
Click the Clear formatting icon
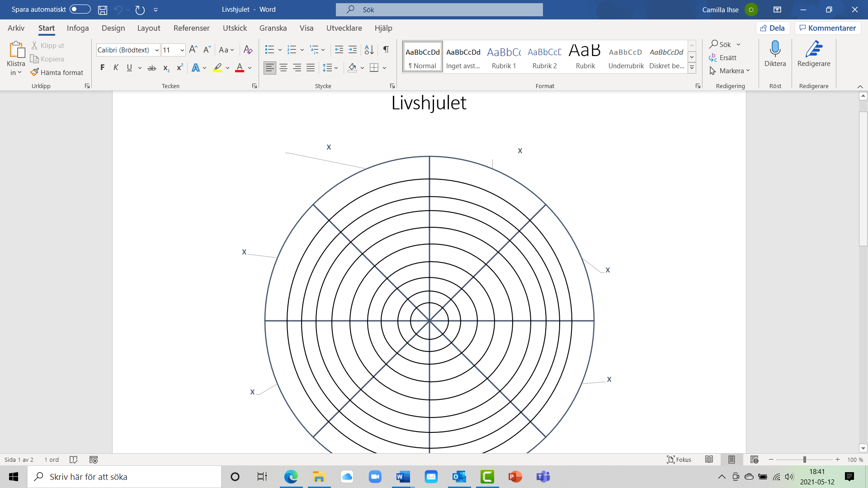click(248, 50)
